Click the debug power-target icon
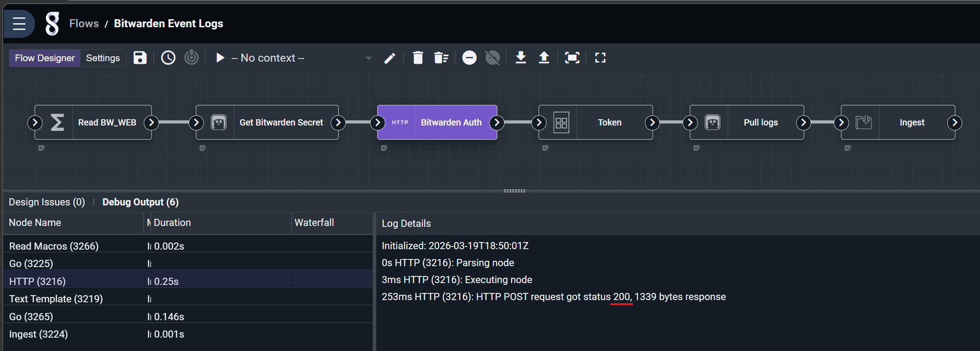 [191, 57]
